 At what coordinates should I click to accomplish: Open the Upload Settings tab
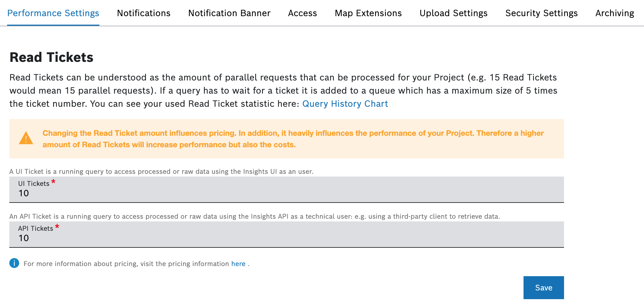click(x=453, y=13)
